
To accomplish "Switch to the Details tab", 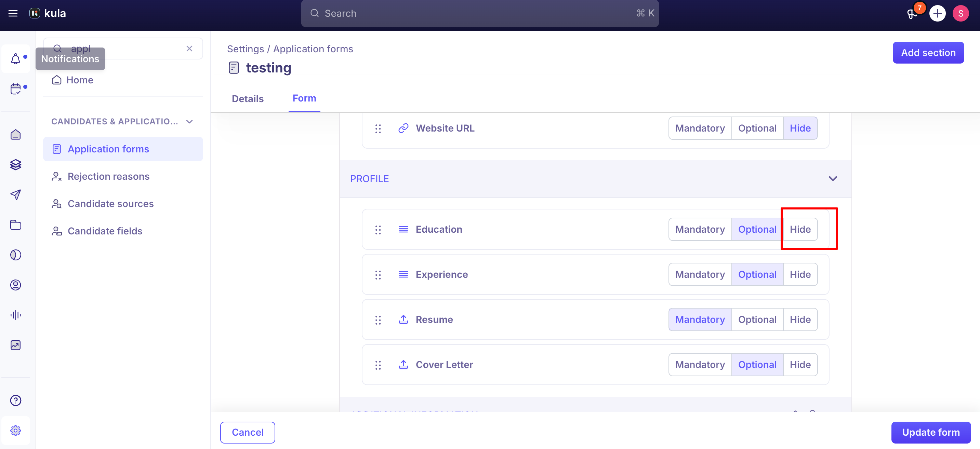I will click(248, 99).
